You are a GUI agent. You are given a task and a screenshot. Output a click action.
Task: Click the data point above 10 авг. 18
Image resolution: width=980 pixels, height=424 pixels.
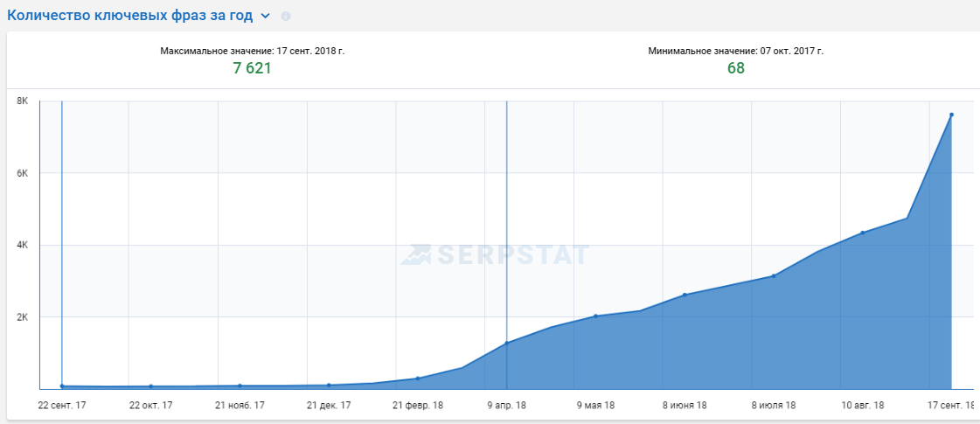tap(863, 233)
